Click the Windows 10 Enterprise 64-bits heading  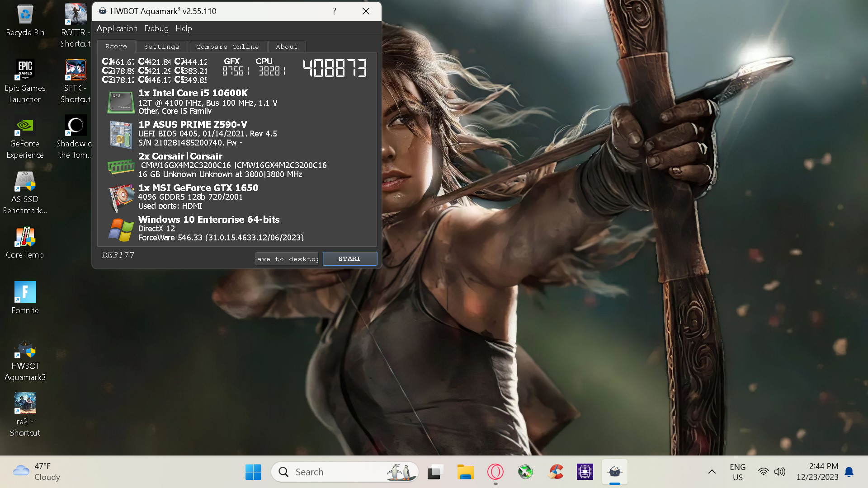(209, 220)
